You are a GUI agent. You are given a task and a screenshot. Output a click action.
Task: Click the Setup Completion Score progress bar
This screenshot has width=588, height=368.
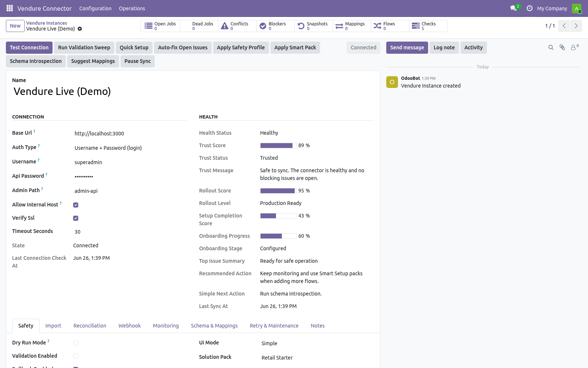279,216
